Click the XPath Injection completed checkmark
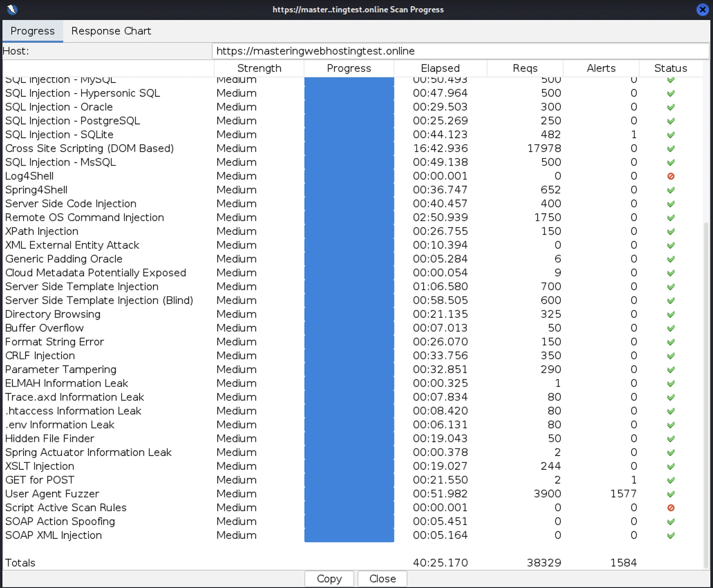 click(x=670, y=232)
